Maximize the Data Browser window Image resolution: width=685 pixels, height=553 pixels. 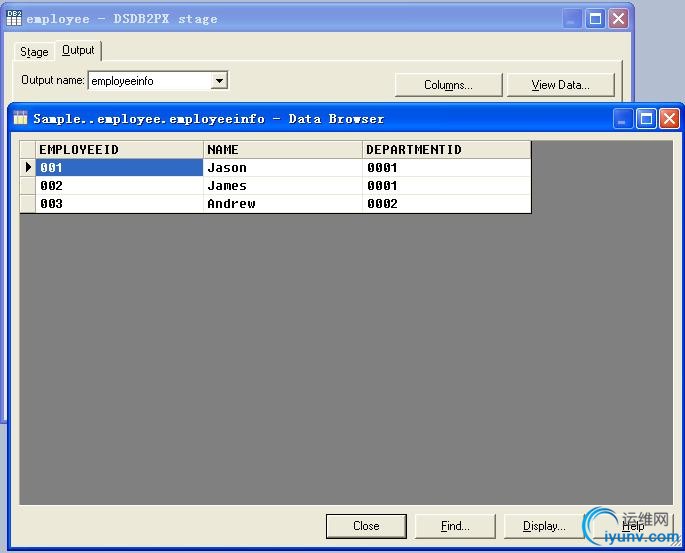(646, 119)
